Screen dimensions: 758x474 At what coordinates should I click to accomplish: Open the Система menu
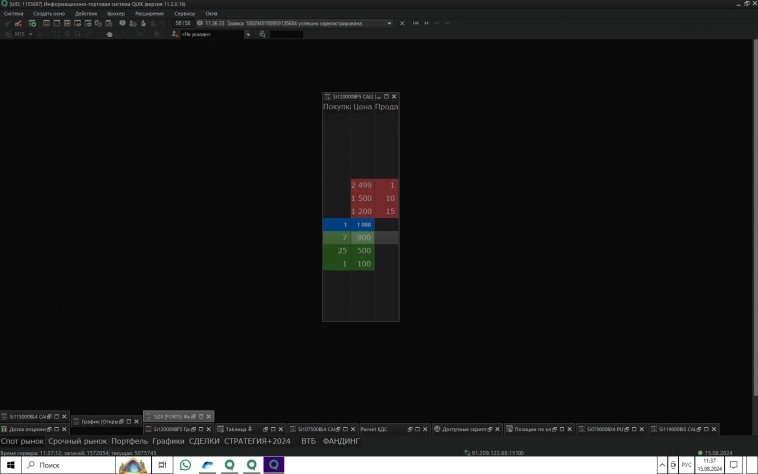click(x=12, y=13)
